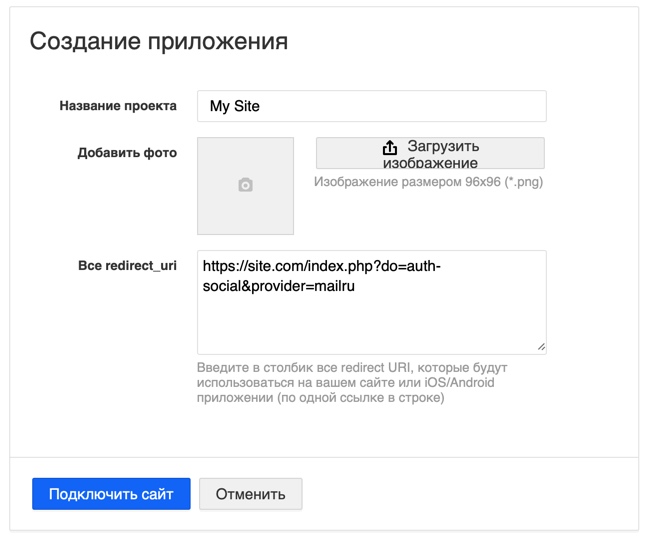
Task: Place cursor in the My Site text
Action: 234,106
